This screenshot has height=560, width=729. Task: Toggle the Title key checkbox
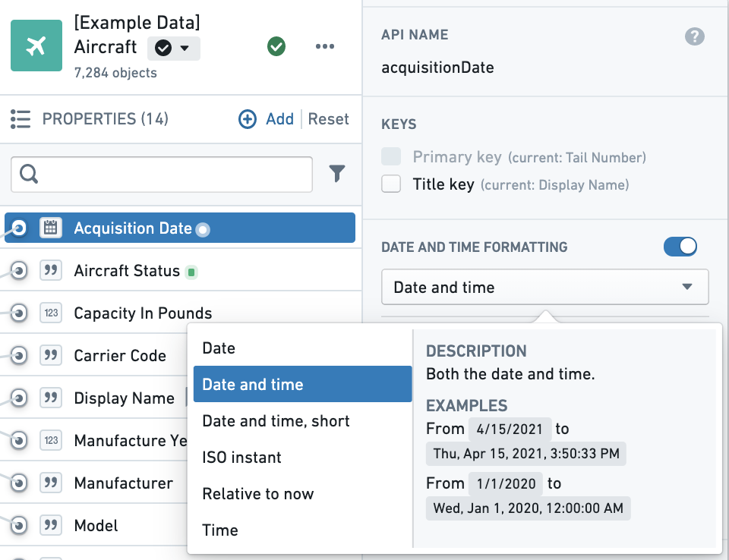(x=391, y=184)
